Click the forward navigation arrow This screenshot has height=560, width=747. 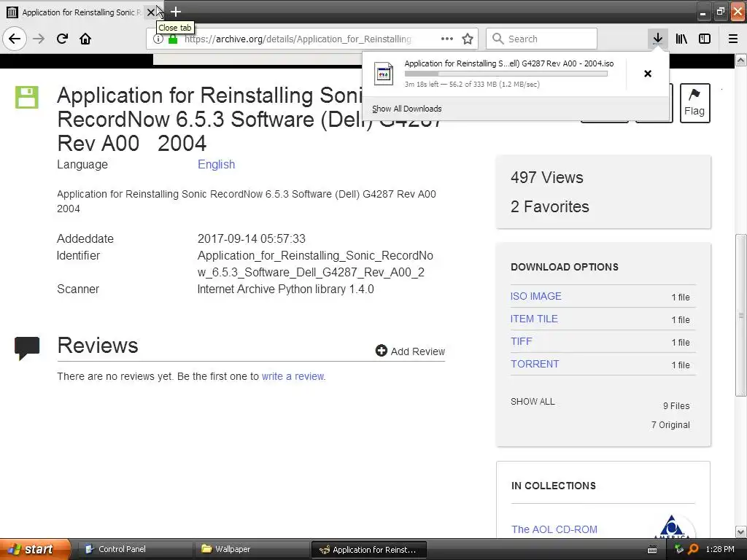click(x=39, y=39)
